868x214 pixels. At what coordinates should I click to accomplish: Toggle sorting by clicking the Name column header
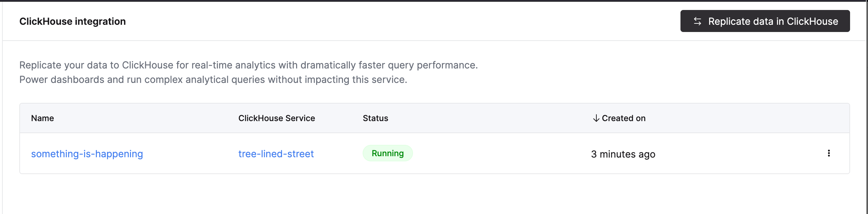pos(42,118)
